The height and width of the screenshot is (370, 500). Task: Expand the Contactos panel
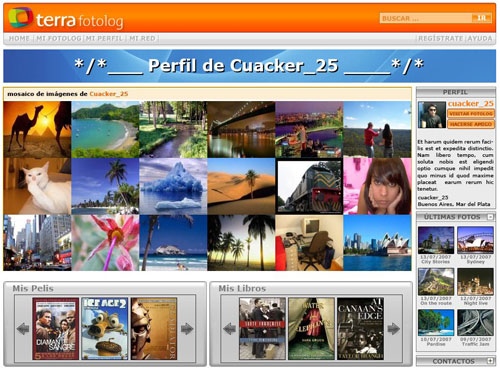pyautogui.click(x=490, y=361)
